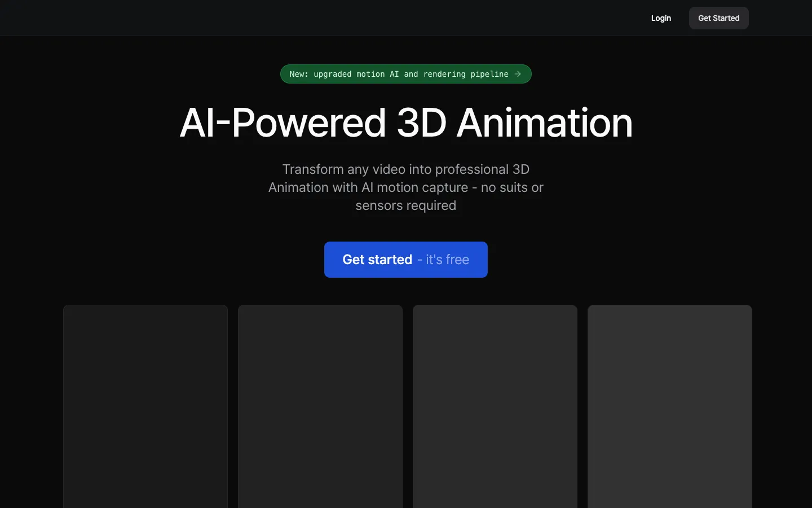Viewport: 812px width, 508px height.
Task: Select the second placeholder preview card
Action: point(320,406)
